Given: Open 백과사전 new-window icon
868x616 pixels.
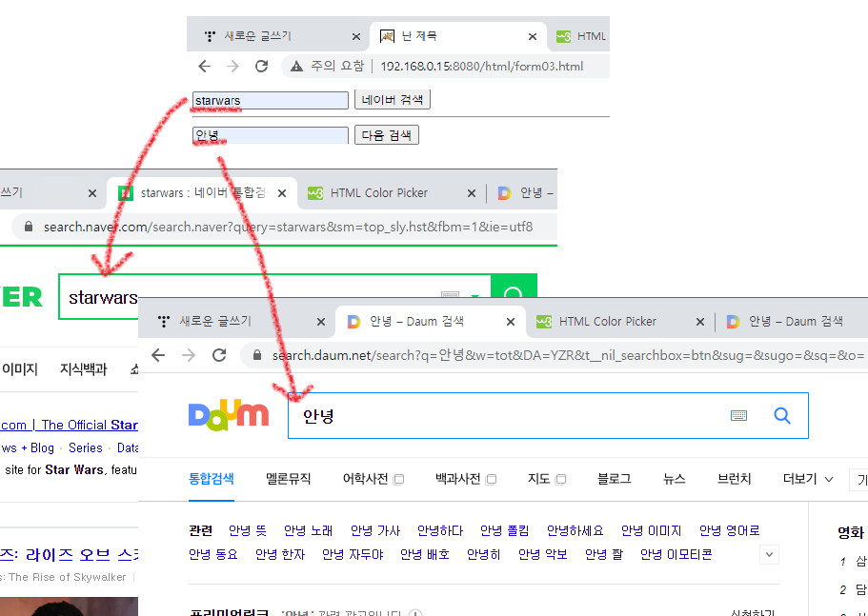Looking at the screenshot, I should 491,480.
